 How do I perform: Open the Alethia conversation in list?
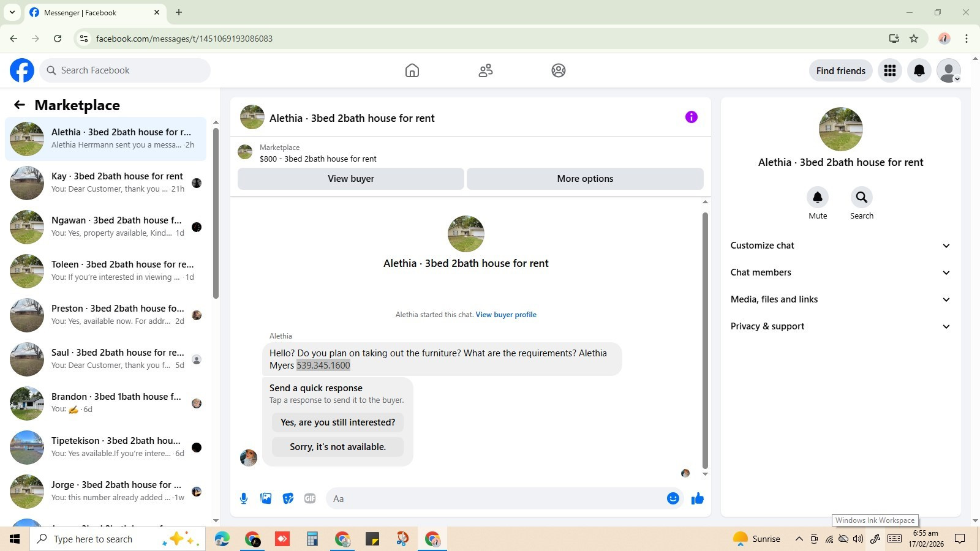(x=105, y=139)
